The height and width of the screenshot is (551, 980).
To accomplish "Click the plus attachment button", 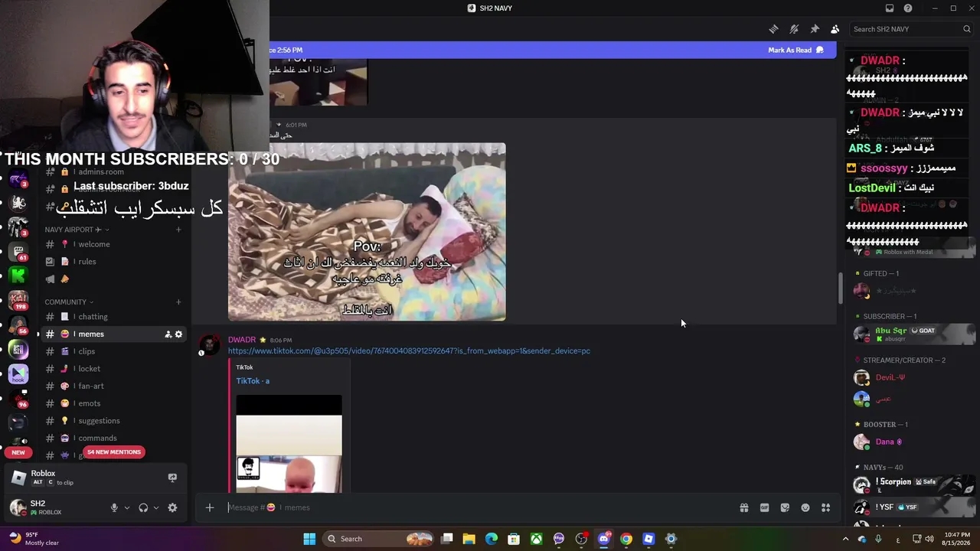I will coord(209,507).
